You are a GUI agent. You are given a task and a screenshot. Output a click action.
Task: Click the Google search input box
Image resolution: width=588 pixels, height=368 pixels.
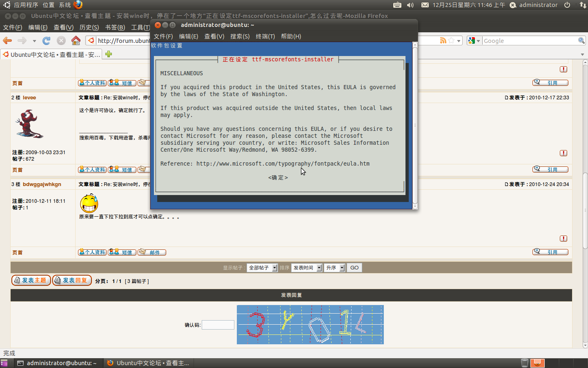pyautogui.click(x=530, y=40)
